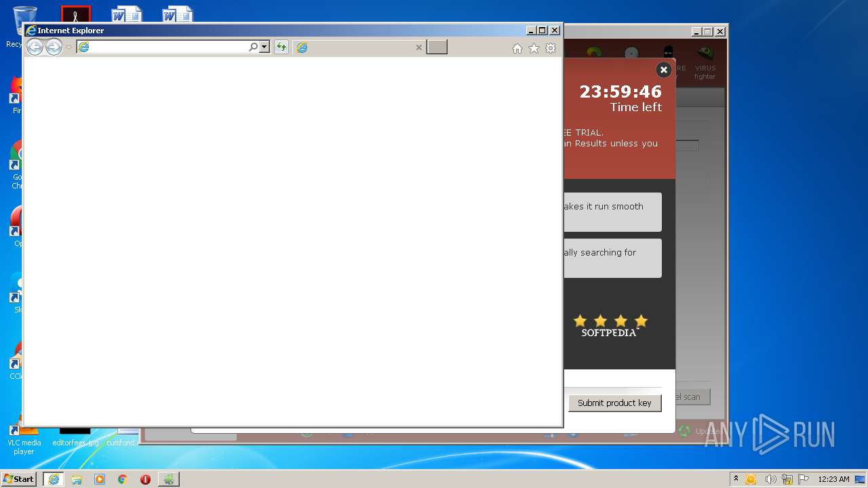The height and width of the screenshot is (488, 868).
Task: Open Windows Media Player taskbar icon
Action: coord(100,479)
